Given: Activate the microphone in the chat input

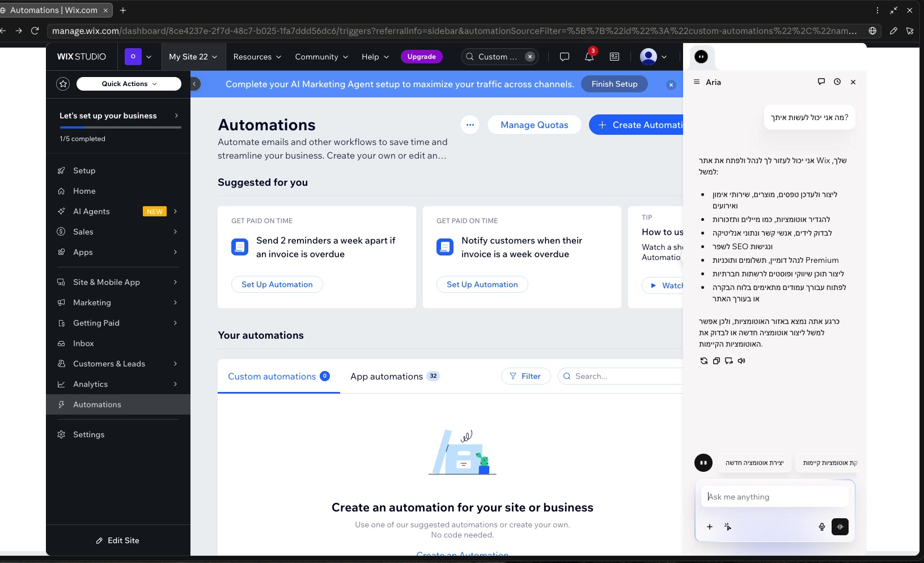Looking at the screenshot, I should tap(822, 527).
